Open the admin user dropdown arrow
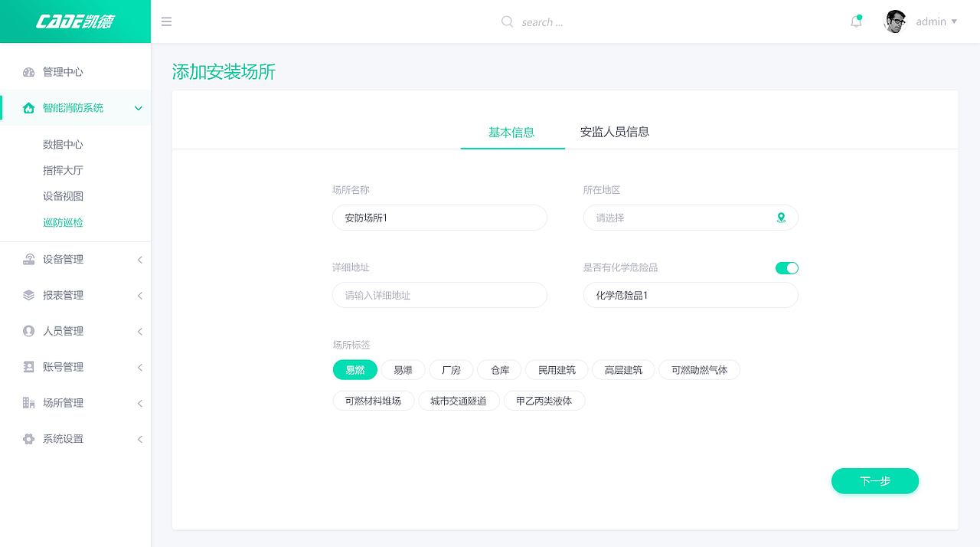 [954, 21]
